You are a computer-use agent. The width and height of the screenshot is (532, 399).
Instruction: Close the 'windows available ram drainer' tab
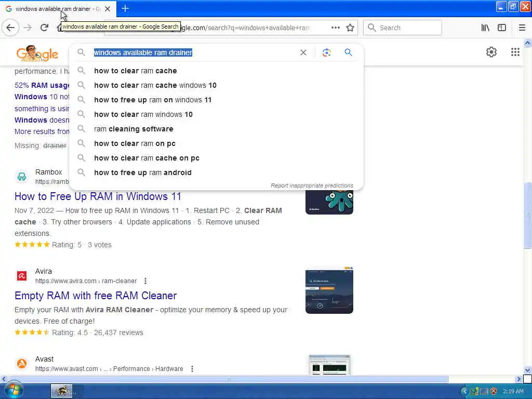tap(108, 9)
